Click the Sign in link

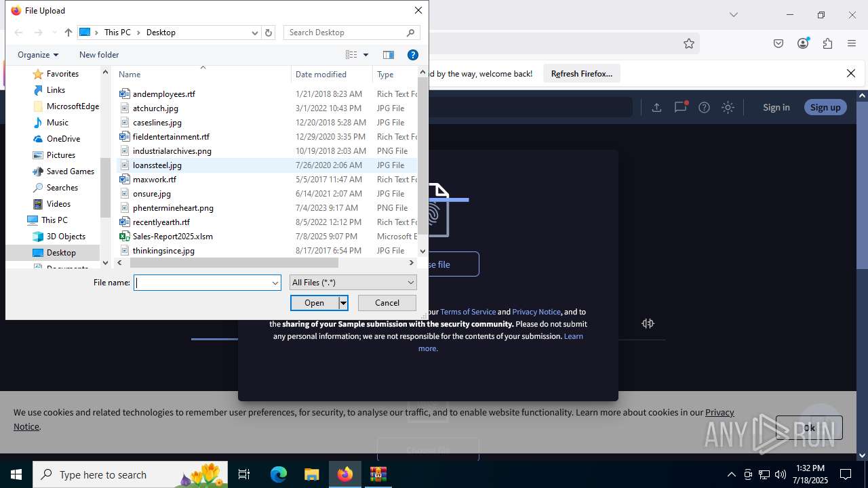coord(776,107)
